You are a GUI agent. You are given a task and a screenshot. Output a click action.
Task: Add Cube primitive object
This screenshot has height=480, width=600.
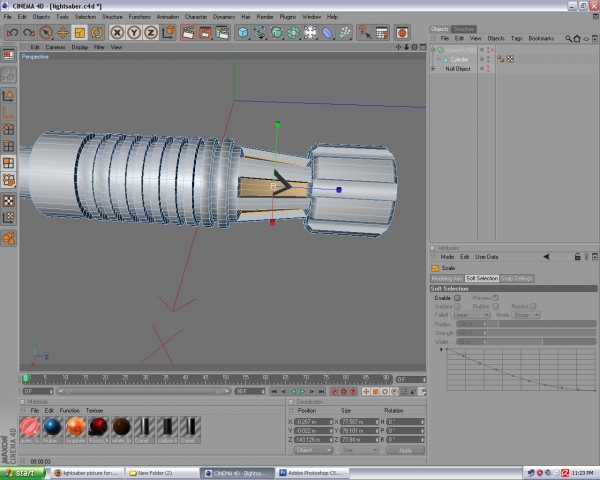243,33
